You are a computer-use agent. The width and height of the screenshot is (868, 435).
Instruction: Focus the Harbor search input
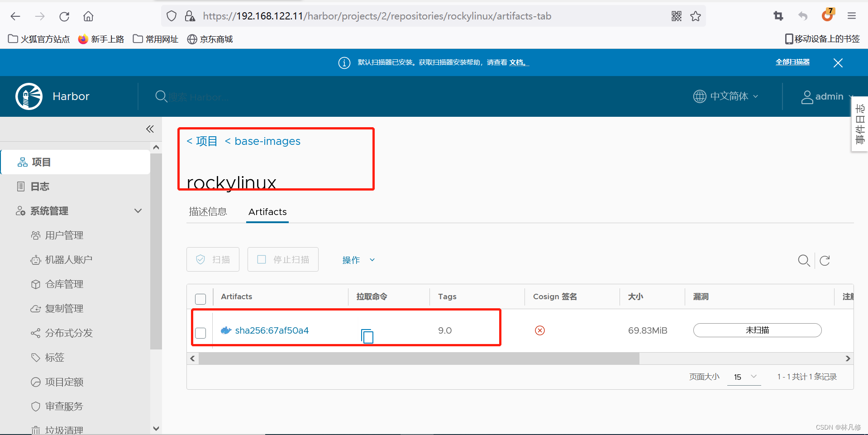(x=199, y=97)
